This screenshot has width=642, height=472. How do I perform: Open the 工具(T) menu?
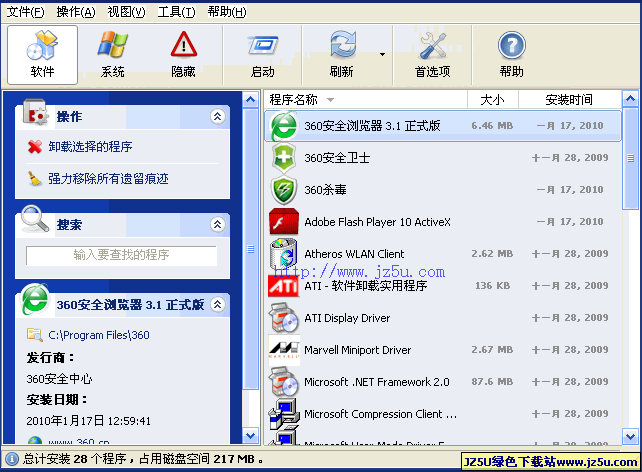[x=176, y=12]
